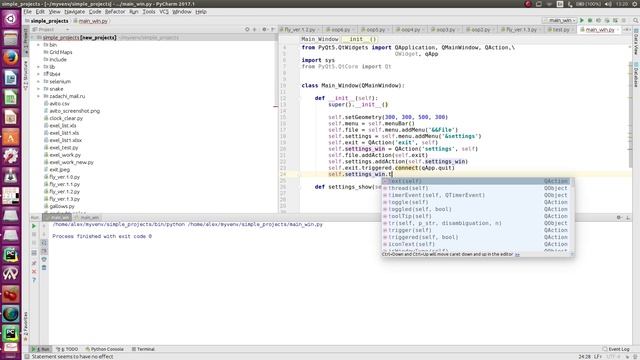
Task: Expand the bin folder in project tree
Action: (39, 45)
